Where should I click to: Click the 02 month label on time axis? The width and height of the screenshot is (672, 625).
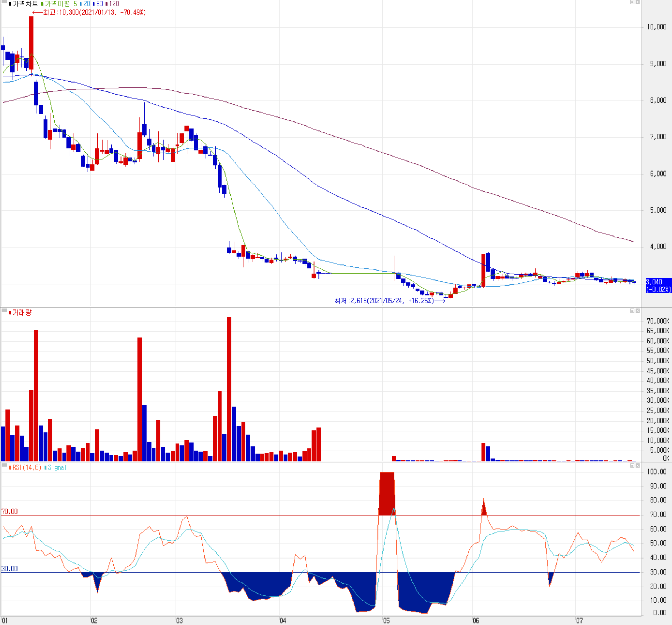[x=94, y=621]
